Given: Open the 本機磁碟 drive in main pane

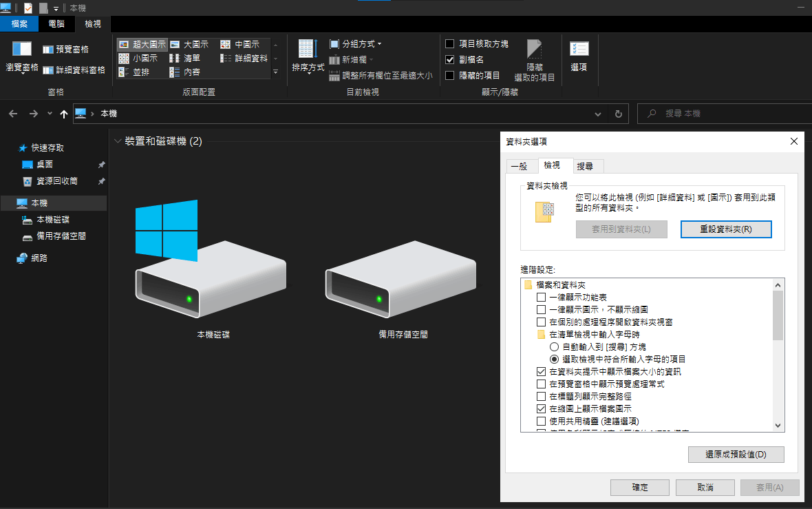Looking at the screenshot, I should [x=213, y=269].
